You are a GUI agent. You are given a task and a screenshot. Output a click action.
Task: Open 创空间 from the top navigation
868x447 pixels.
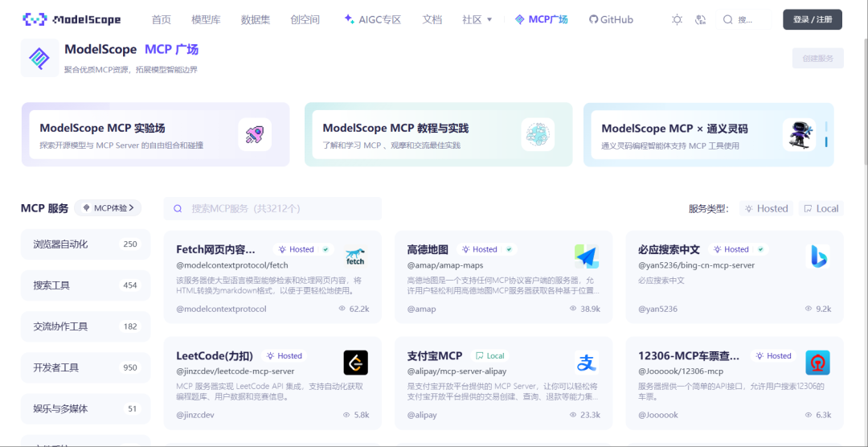[305, 20]
